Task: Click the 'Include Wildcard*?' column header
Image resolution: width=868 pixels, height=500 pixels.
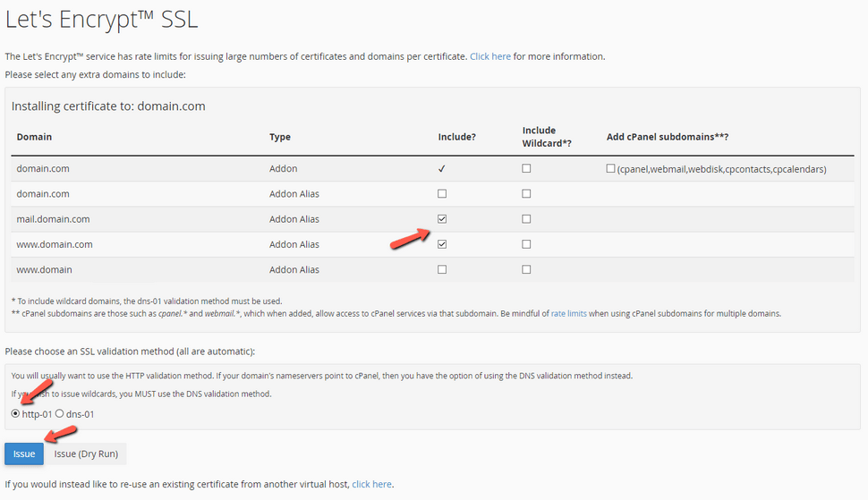Action: pyautogui.click(x=547, y=137)
